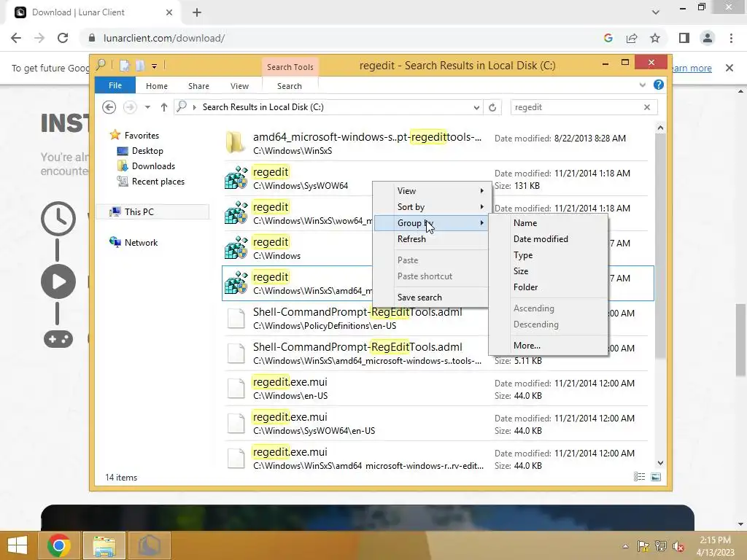This screenshot has height=560, width=747.
Task: Select regedit icon in C:\Windows\SysWOW64
Action: coord(236,178)
